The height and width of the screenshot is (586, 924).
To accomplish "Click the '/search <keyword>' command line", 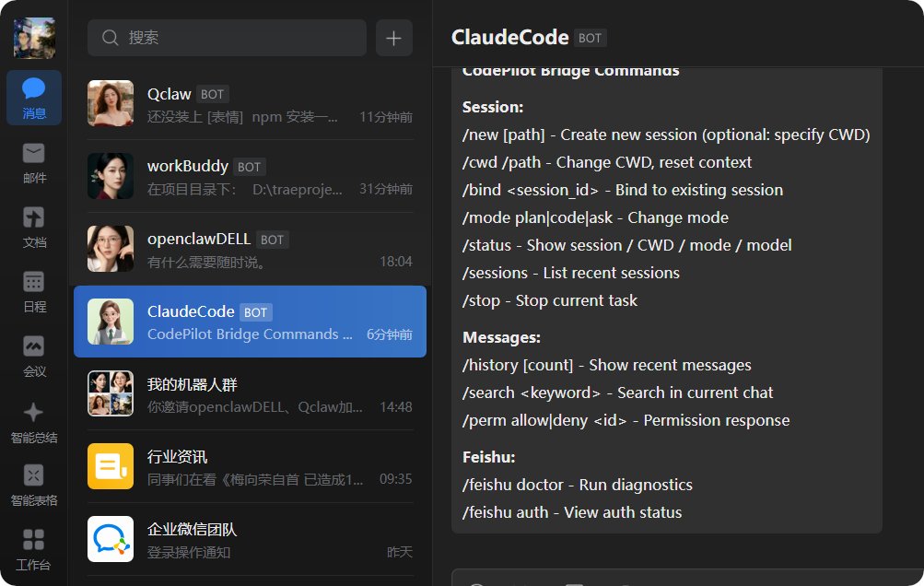I will (x=617, y=393).
